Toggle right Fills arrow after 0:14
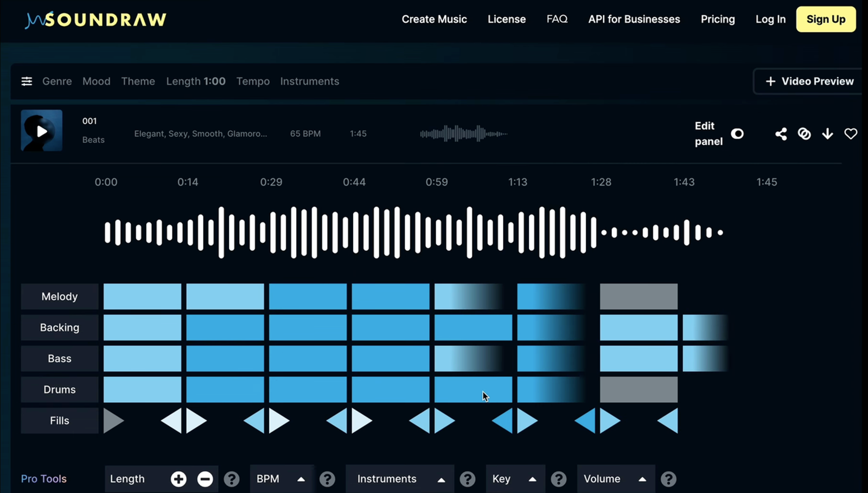 196,420
